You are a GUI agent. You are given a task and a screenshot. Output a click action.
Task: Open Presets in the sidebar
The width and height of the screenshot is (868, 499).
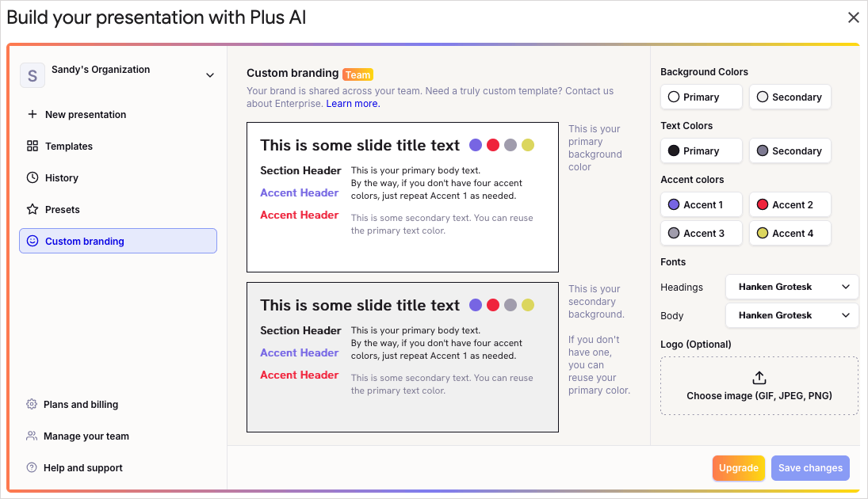point(118,210)
